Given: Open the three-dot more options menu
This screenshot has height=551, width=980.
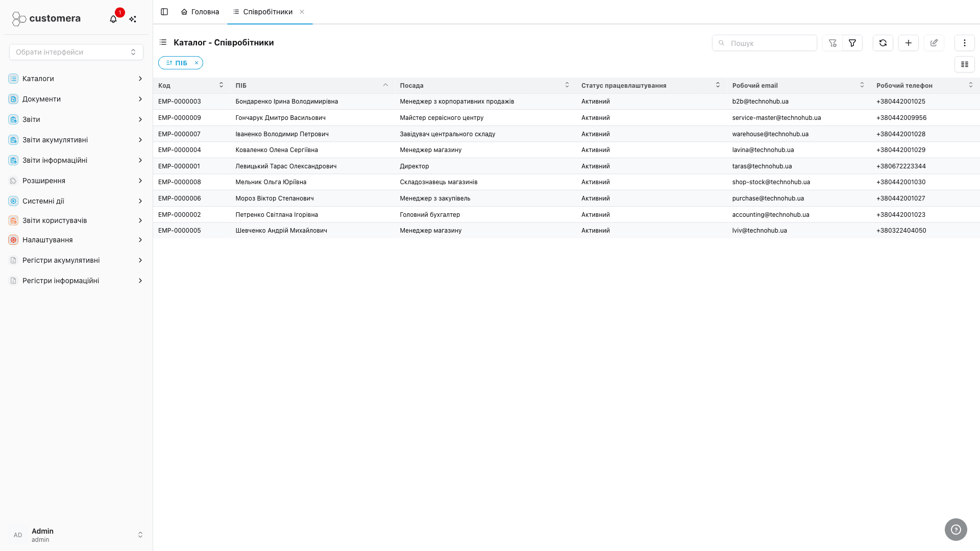Looking at the screenshot, I should (x=965, y=43).
